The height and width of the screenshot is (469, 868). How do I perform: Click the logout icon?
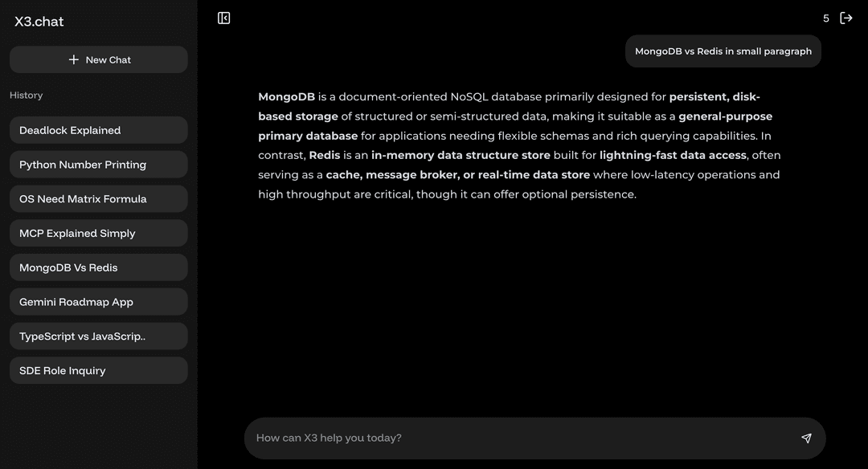(846, 18)
